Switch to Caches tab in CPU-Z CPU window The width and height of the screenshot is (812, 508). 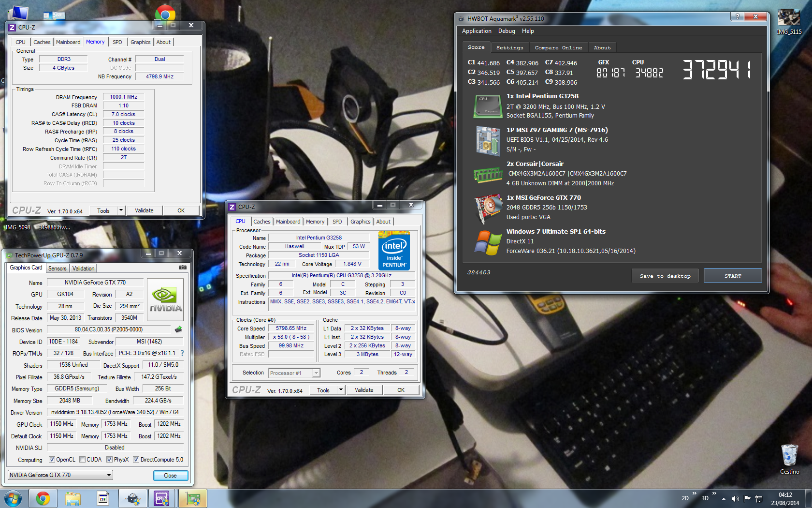point(262,222)
